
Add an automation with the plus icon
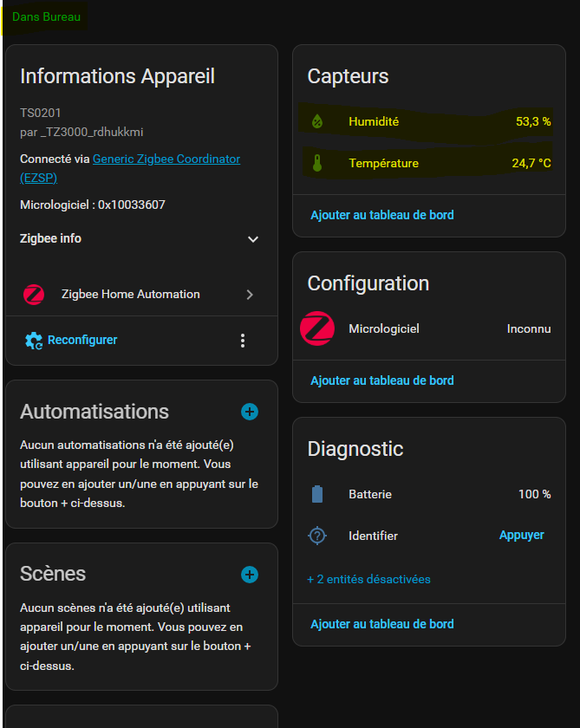coord(250,412)
